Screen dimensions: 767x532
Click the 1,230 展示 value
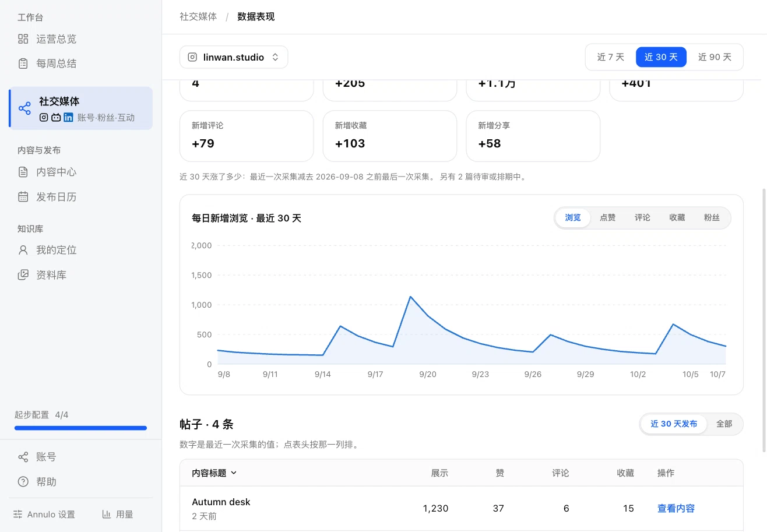[x=435, y=508]
